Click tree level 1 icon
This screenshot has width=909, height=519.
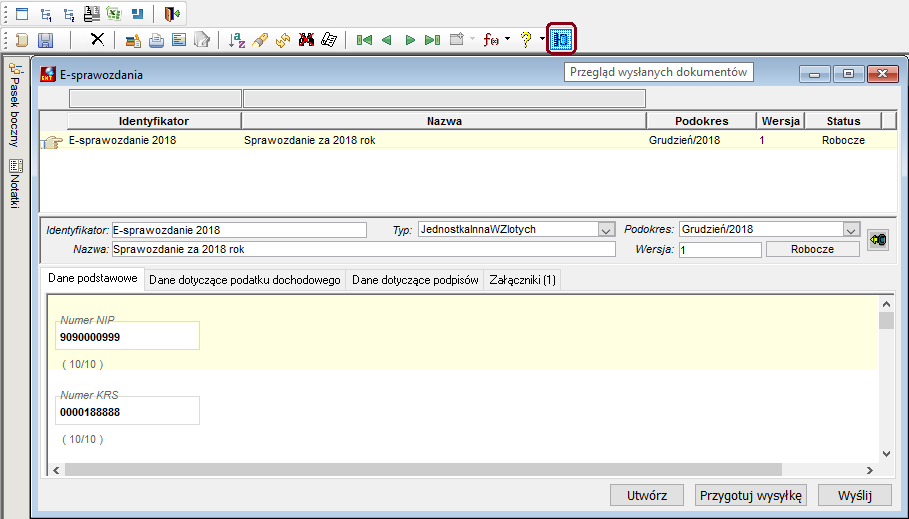coord(46,13)
